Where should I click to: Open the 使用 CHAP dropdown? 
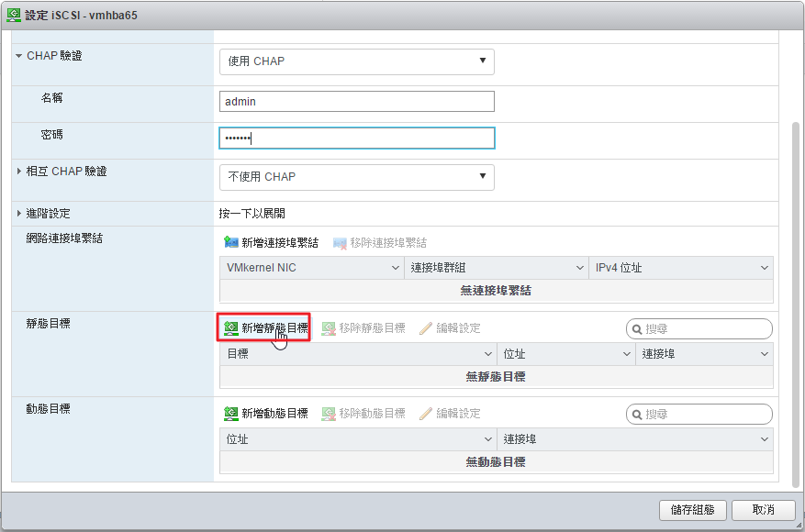click(357, 61)
